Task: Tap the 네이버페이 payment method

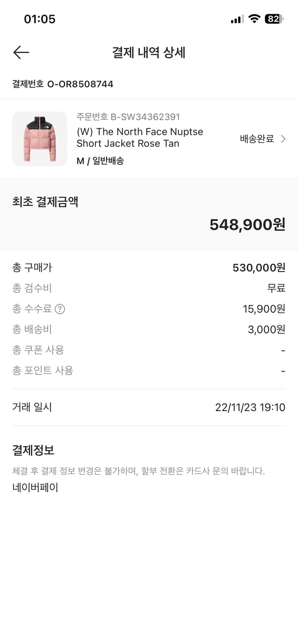Action: point(34,487)
